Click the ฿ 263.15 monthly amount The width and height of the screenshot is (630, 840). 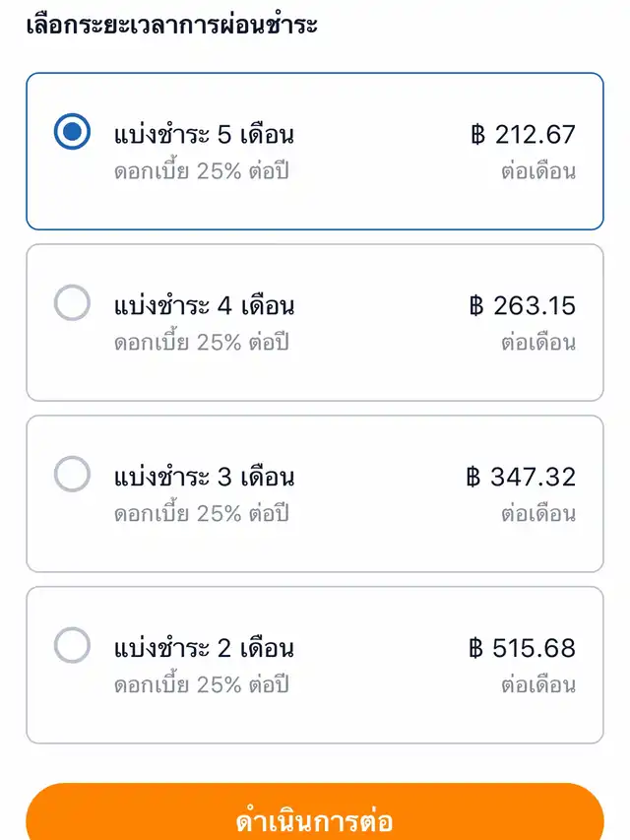tap(523, 306)
